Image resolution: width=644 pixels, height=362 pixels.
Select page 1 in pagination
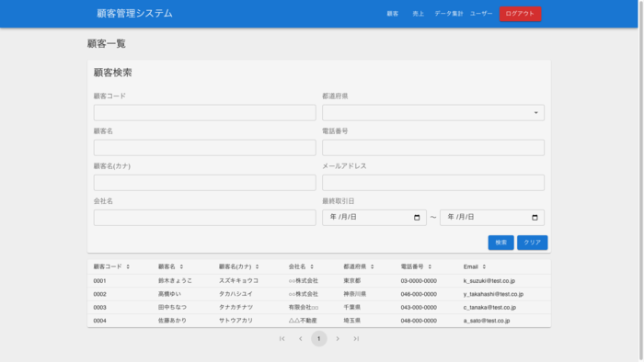318,339
